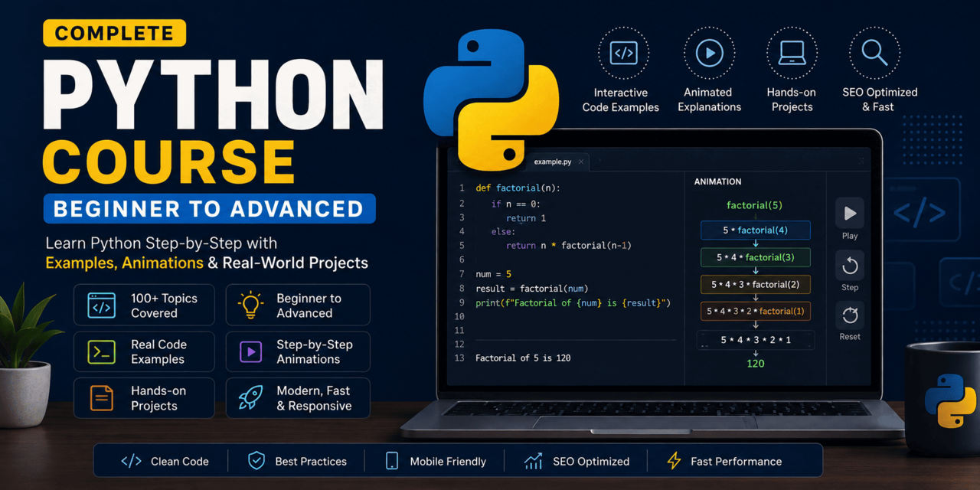The width and height of the screenshot is (980, 490).
Task: Click the print statement on line 9
Action: (x=573, y=303)
